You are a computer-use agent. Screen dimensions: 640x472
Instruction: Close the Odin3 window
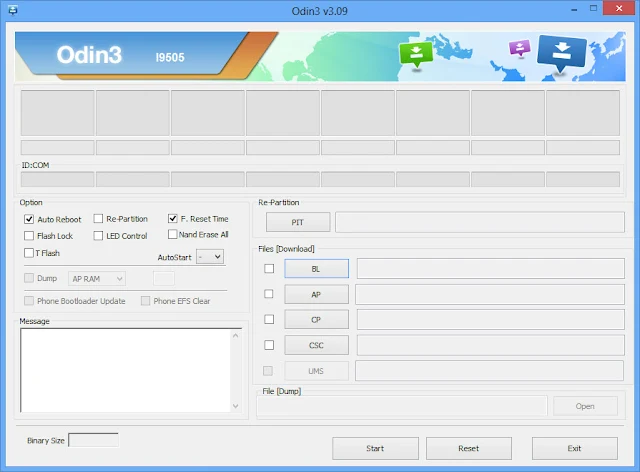coord(619,9)
